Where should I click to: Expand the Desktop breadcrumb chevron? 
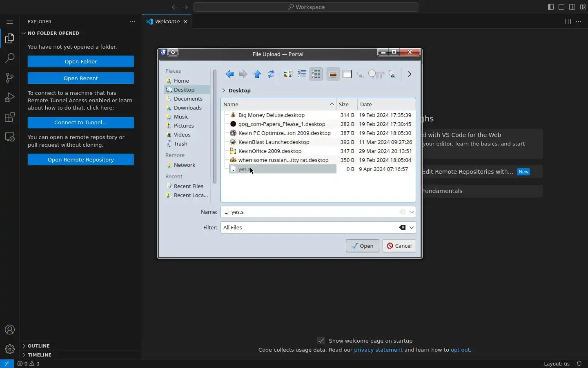coord(224,90)
